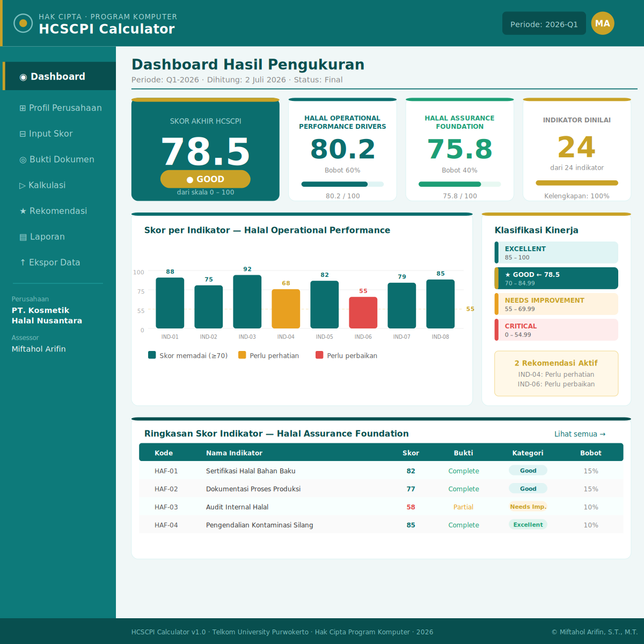Select the GOOD ← 78.5 classification row

[557, 279]
